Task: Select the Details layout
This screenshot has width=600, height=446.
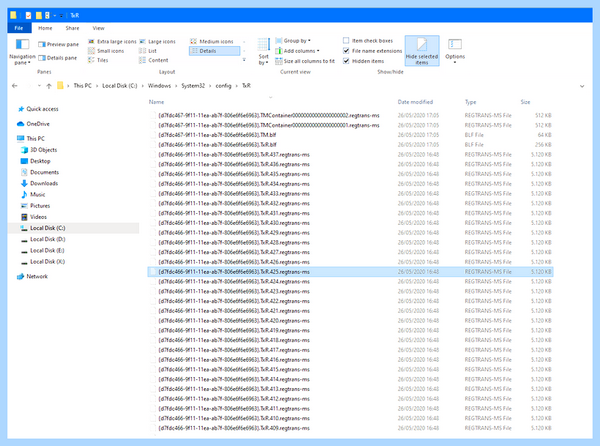Action: [x=214, y=51]
